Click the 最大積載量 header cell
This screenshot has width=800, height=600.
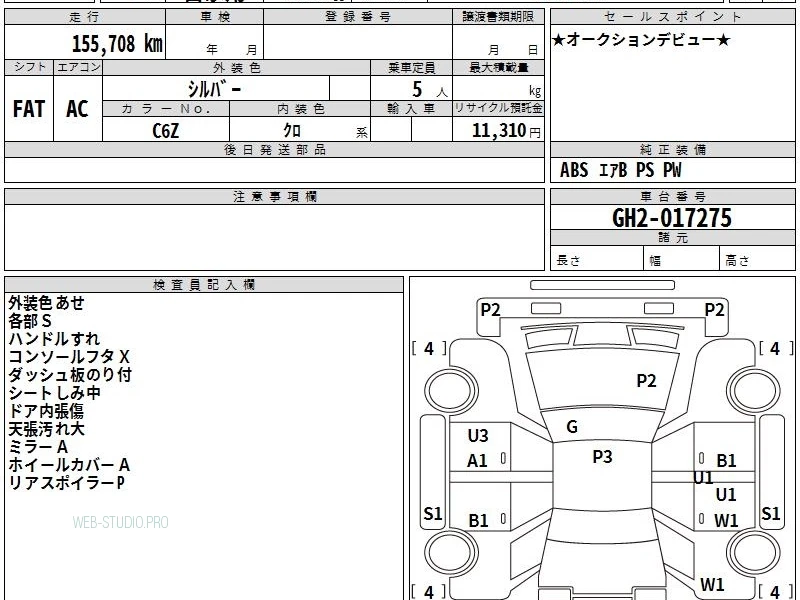(498, 68)
